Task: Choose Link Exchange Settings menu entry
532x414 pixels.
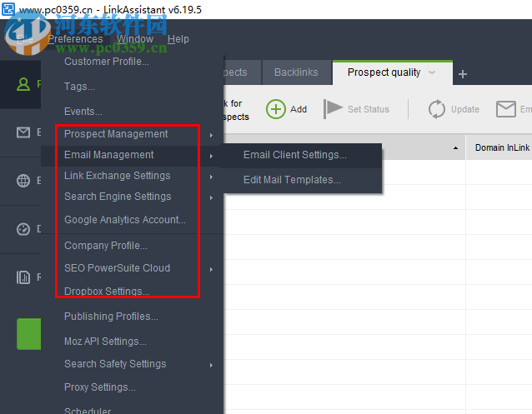Action: pyautogui.click(x=118, y=176)
